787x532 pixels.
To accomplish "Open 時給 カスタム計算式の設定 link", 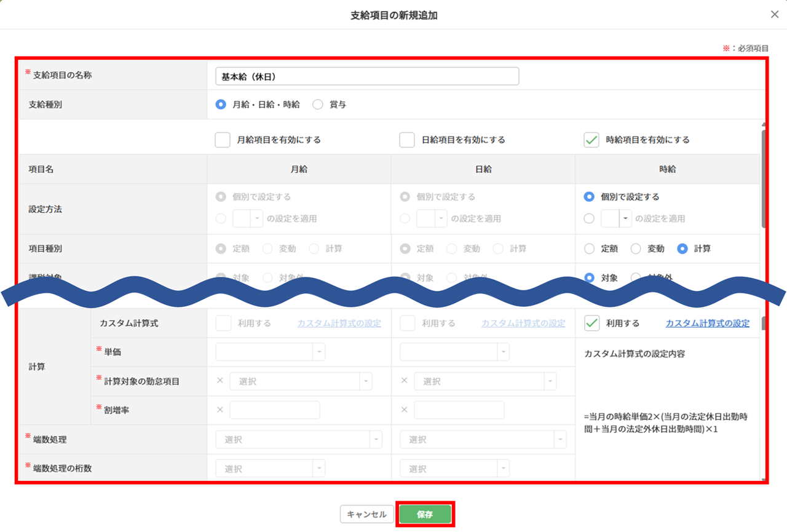I will point(707,324).
